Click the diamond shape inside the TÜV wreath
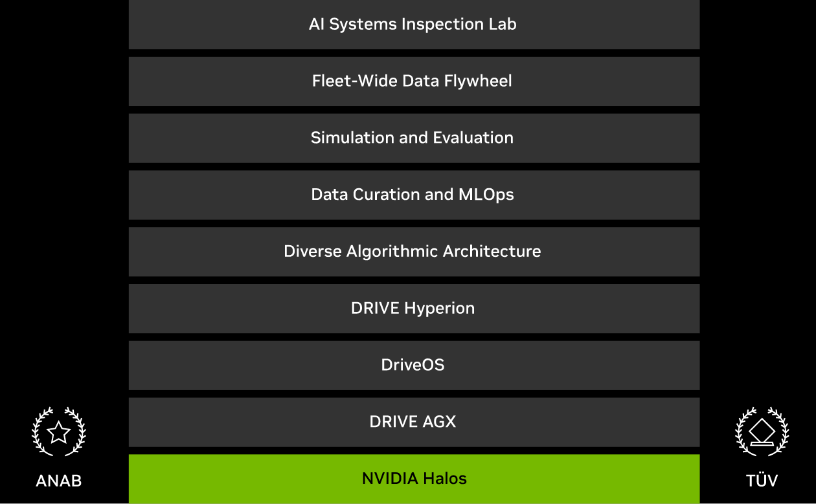This screenshot has height=504, width=816. 762,430
